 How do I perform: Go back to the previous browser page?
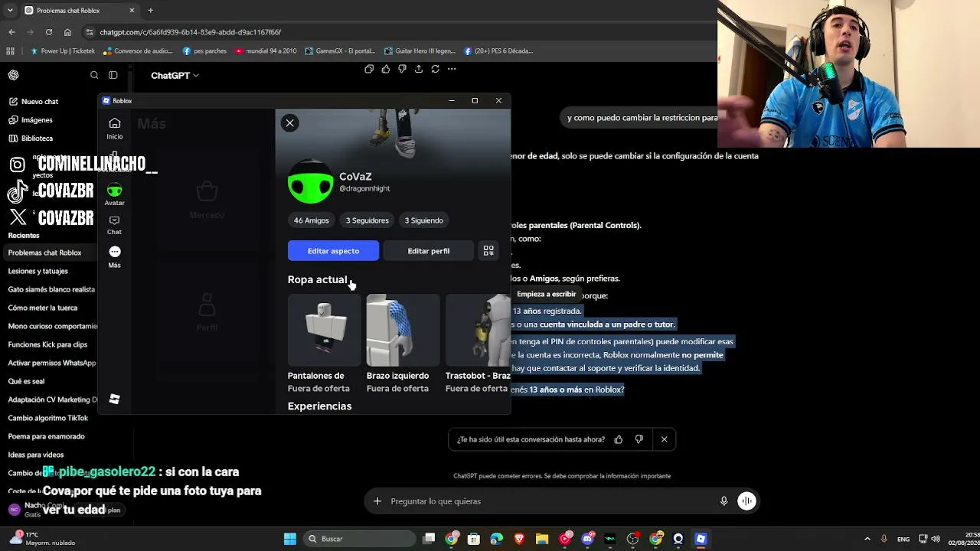11,32
